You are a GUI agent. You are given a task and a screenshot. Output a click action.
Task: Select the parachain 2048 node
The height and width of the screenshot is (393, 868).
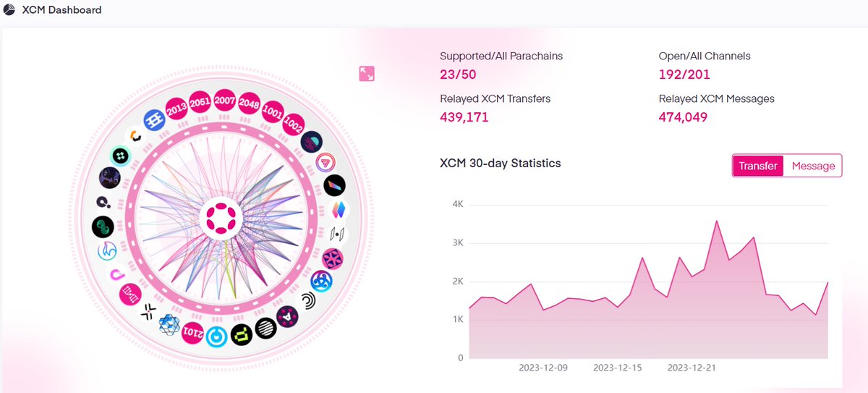(x=249, y=103)
